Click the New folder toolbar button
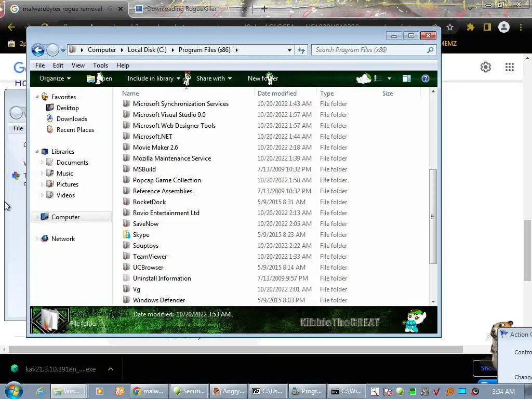Screen dimensions: 532x399 [263, 78]
